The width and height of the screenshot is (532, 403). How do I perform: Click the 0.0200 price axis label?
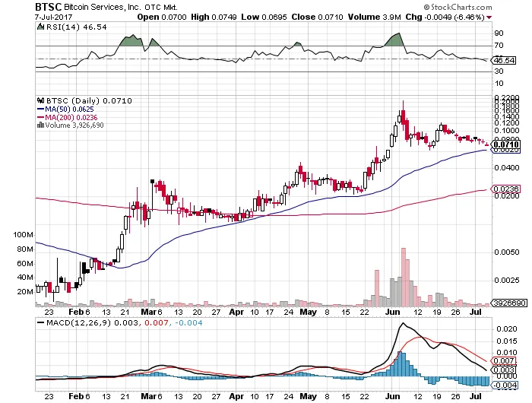[507, 196]
